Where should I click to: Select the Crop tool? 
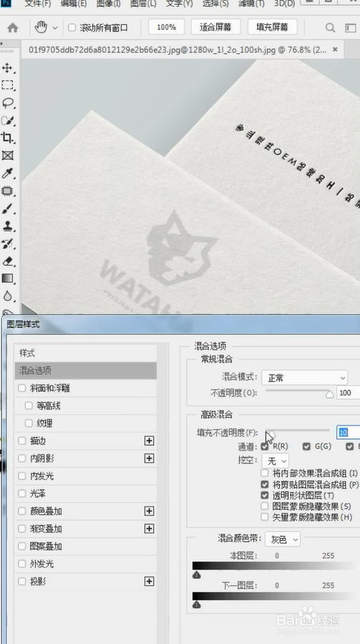point(7,138)
